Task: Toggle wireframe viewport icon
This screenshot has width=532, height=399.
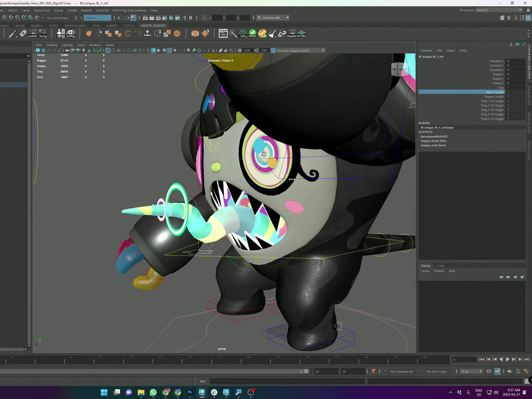Action: [x=148, y=50]
